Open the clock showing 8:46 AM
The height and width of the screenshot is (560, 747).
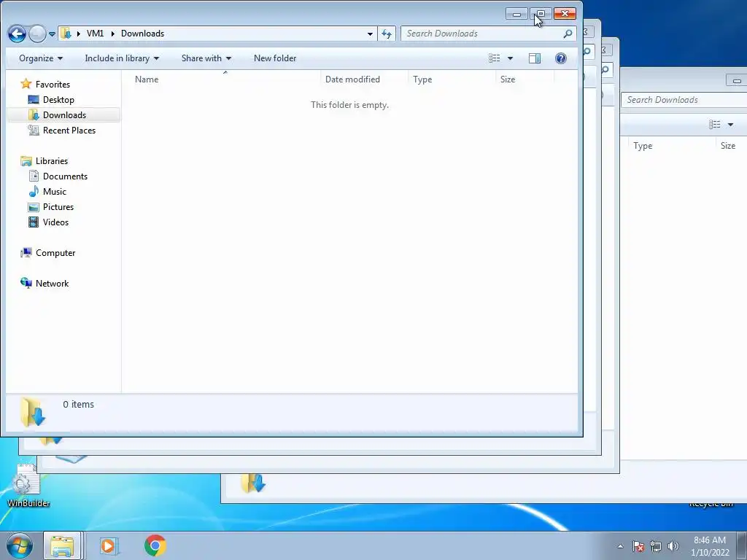click(710, 546)
